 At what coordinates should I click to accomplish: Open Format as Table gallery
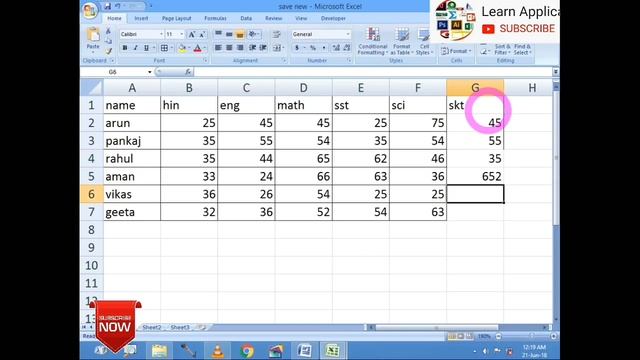click(402, 41)
